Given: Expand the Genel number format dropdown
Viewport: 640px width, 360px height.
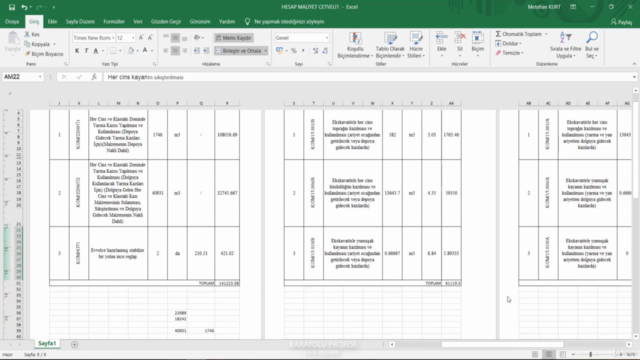Looking at the screenshot, I should (x=327, y=38).
